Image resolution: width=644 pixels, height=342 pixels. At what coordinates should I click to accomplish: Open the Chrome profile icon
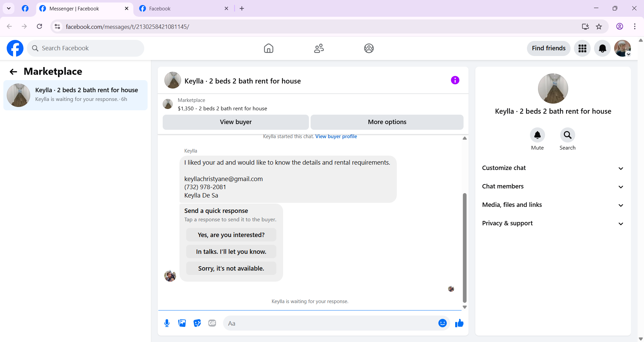coord(620,26)
